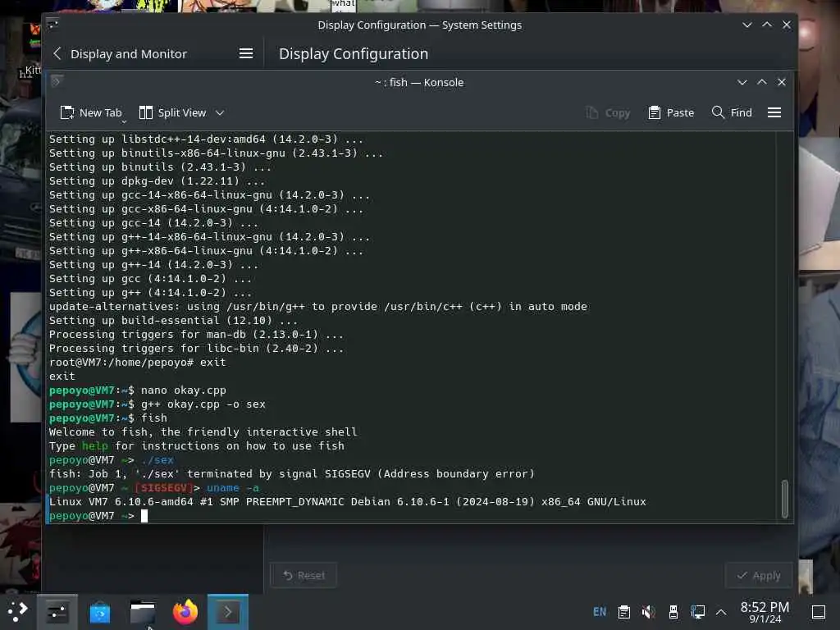This screenshot has width=840, height=630.
Task: Open the muted audio volume tray icon
Action: tap(648, 612)
